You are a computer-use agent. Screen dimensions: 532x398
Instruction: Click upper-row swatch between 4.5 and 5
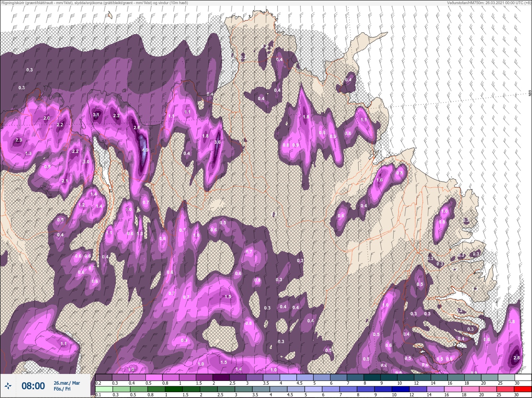point(305,377)
